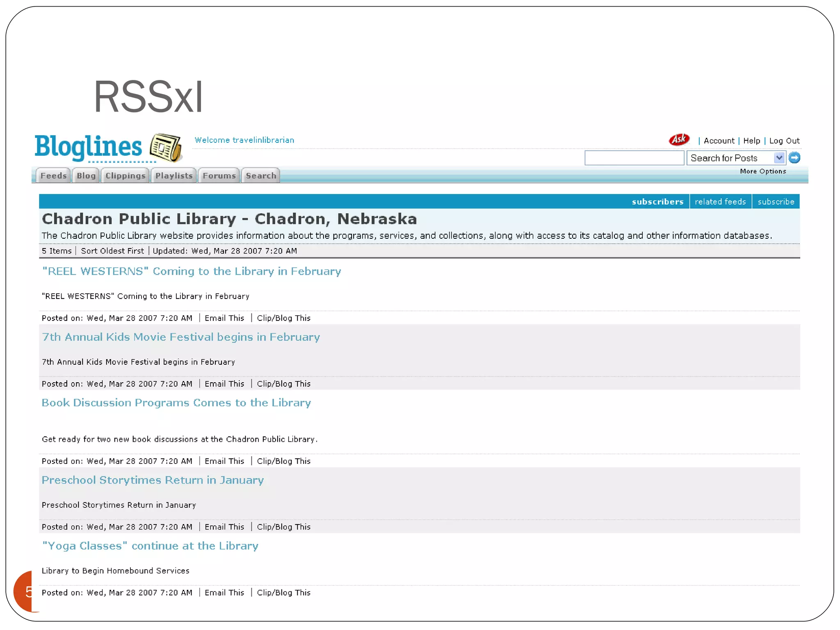Click the search text input field

tap(634, 158)
